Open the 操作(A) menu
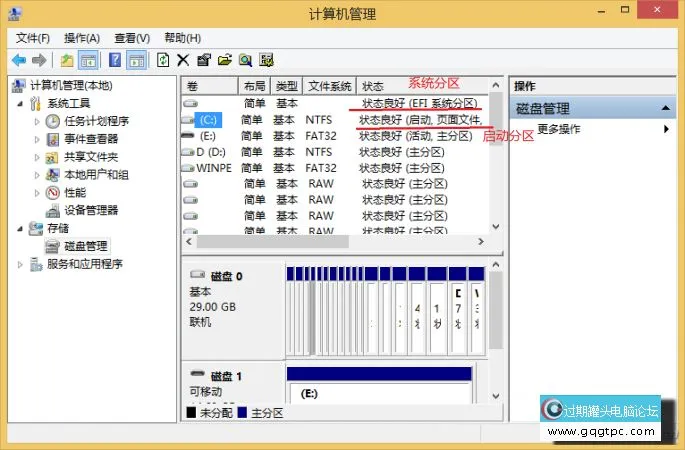 (x=82, y=38)
